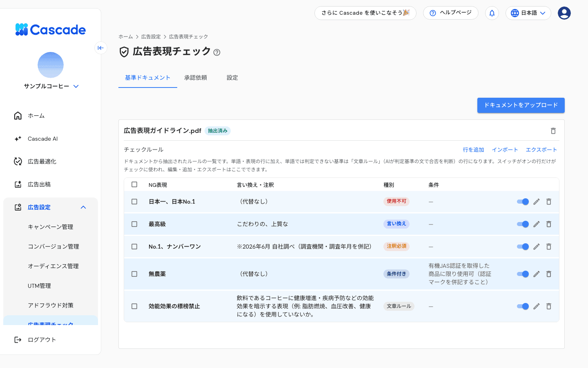Viewport: 588px width, 368px height.
Task: Check the No.1、ナンバーワン row checkbox
Action: pos(134,247)
